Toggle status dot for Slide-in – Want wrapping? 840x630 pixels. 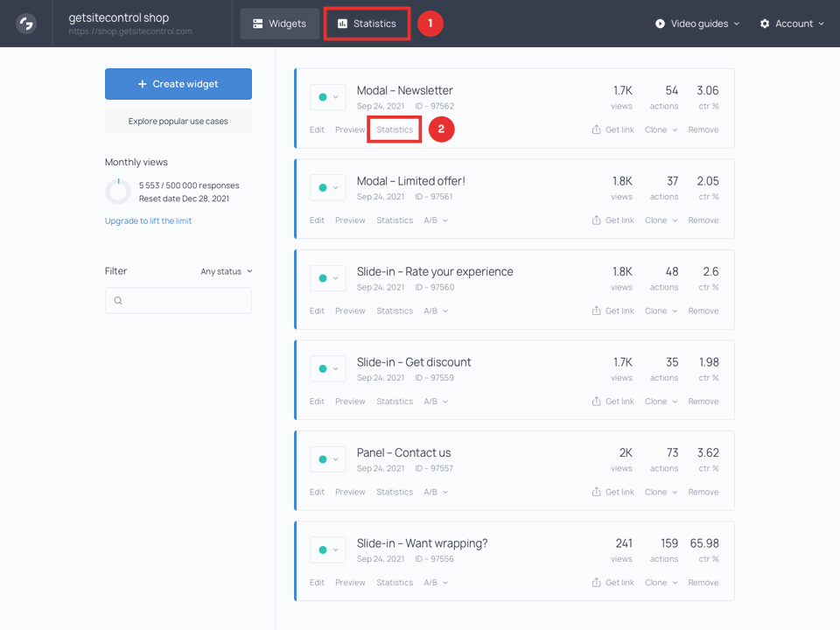[325, 549]
